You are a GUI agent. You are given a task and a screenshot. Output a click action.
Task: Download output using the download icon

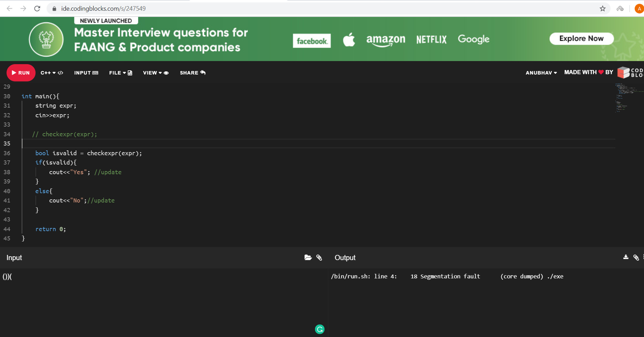click(x=626, y=257)
